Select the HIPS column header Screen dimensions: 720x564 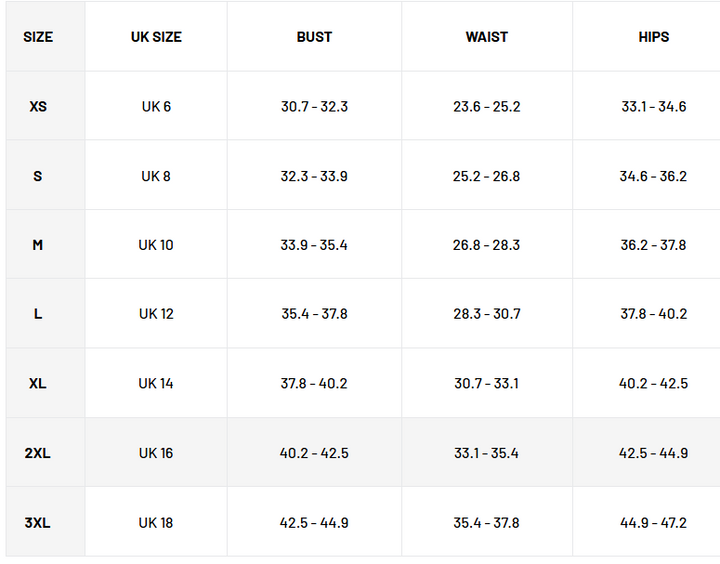click(x=654, y=37)
